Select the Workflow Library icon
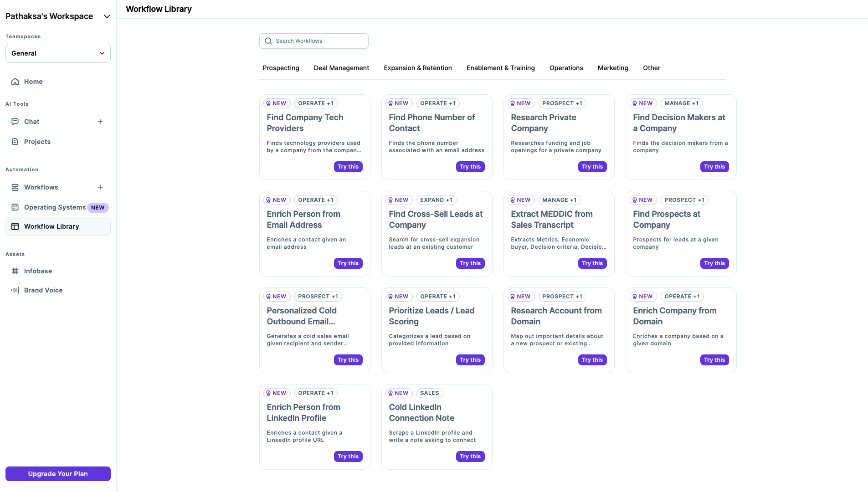The height and width of the screenshot is (492, 868). pos(15,226)
